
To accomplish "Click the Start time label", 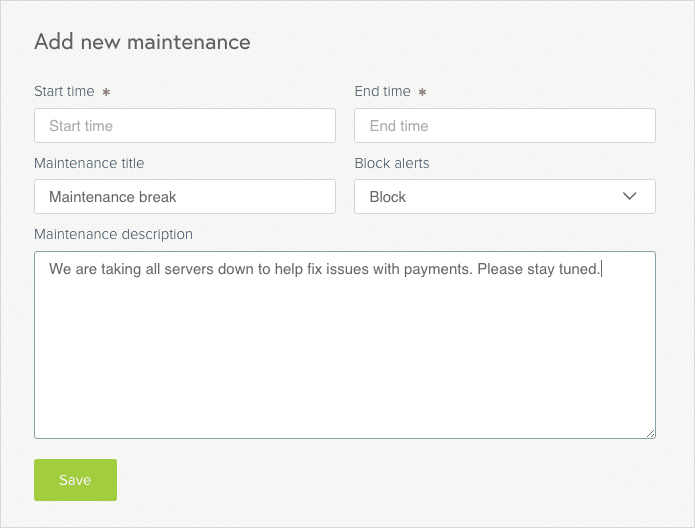I will tap(64, 91).
